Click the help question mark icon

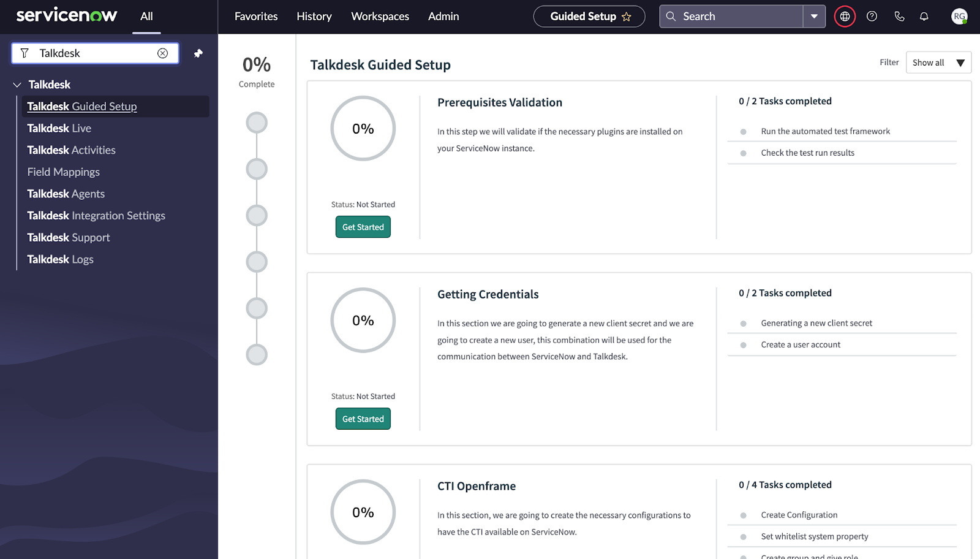(x=871, y=16)
